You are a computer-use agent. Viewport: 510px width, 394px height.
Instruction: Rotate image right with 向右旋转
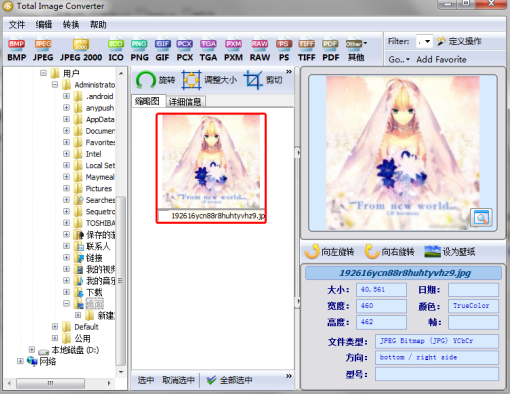pyautogui.click(x=390, y=252)
